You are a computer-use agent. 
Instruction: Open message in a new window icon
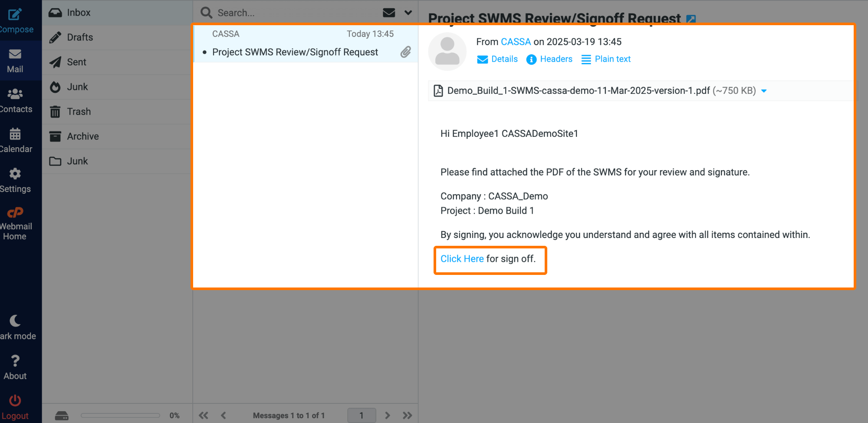point(691,19)
